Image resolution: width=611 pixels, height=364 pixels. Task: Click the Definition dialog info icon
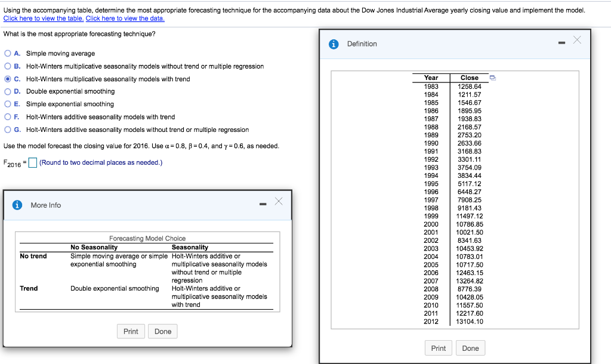334,44
